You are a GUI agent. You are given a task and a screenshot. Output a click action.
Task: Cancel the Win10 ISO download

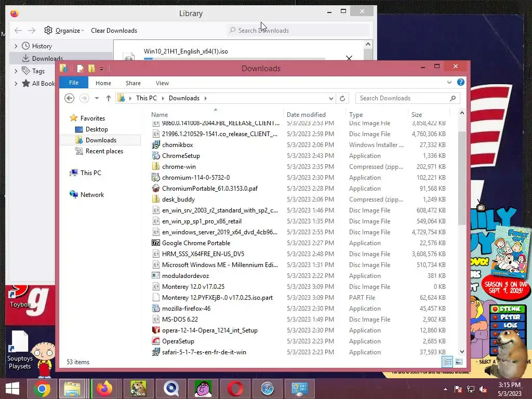(x=349, y=58)
